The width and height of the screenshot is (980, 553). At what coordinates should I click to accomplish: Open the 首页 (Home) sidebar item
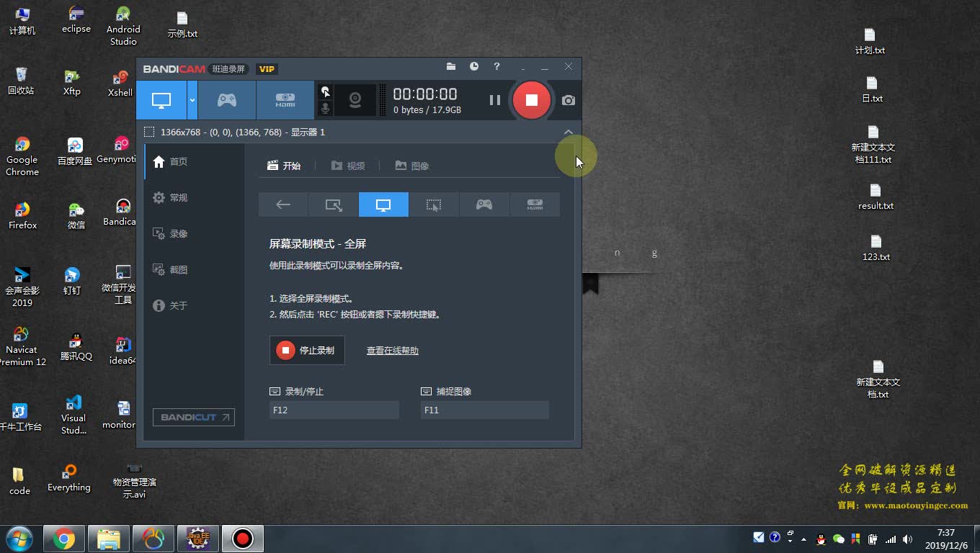[x=195, y=162]
